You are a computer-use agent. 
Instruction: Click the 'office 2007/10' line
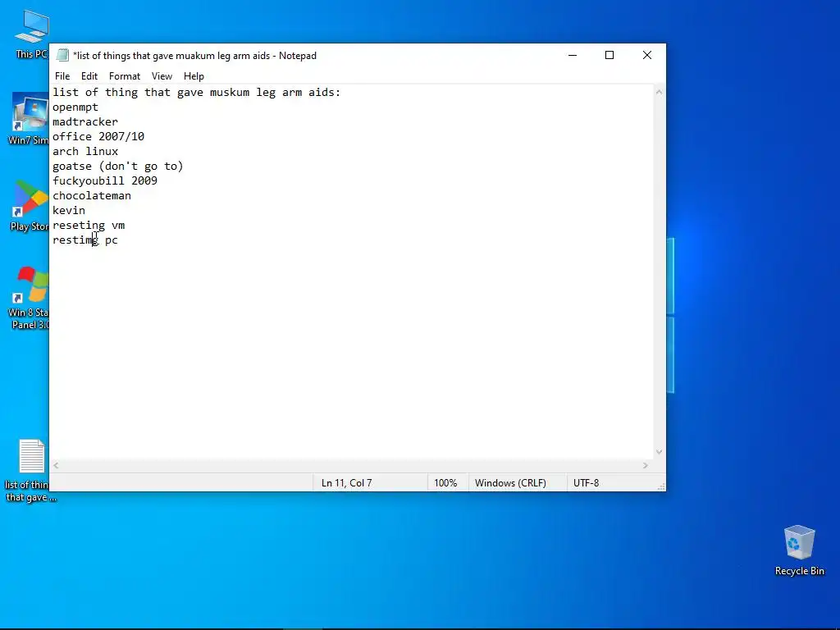[x=98, y=137]
